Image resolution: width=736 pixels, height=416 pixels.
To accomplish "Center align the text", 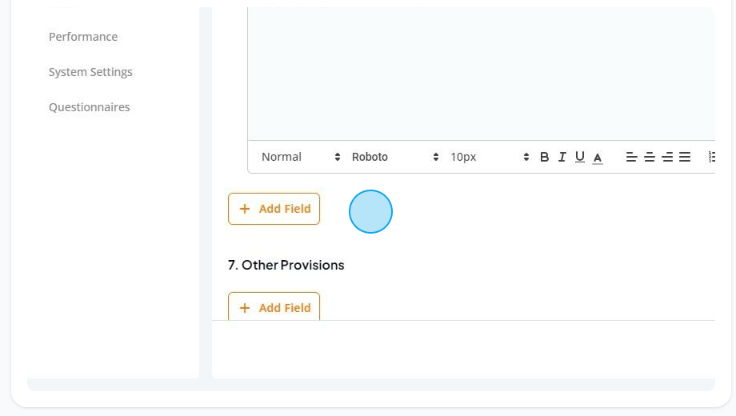I will coord(649,157).
